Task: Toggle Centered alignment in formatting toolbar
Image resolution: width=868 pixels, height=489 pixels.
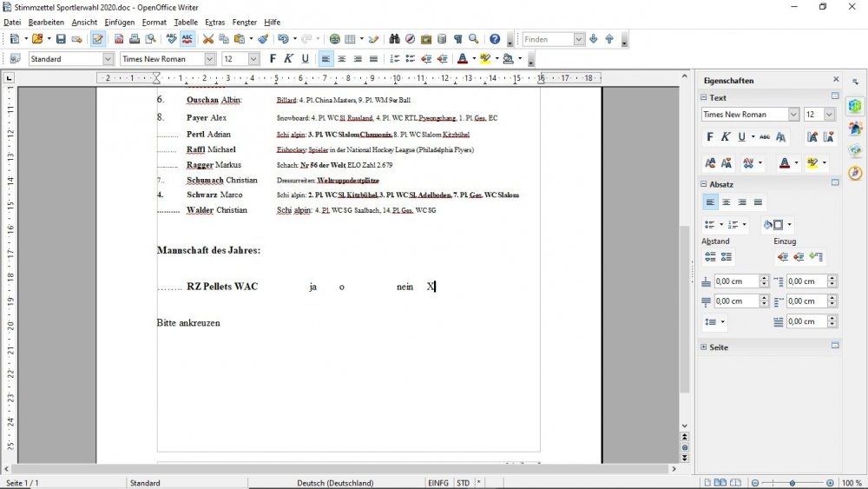Action: 341,59
